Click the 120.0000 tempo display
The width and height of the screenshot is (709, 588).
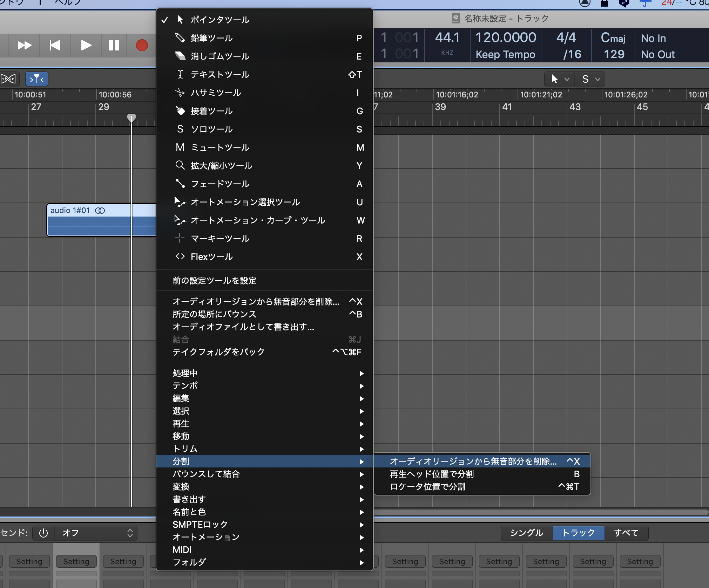505,38
